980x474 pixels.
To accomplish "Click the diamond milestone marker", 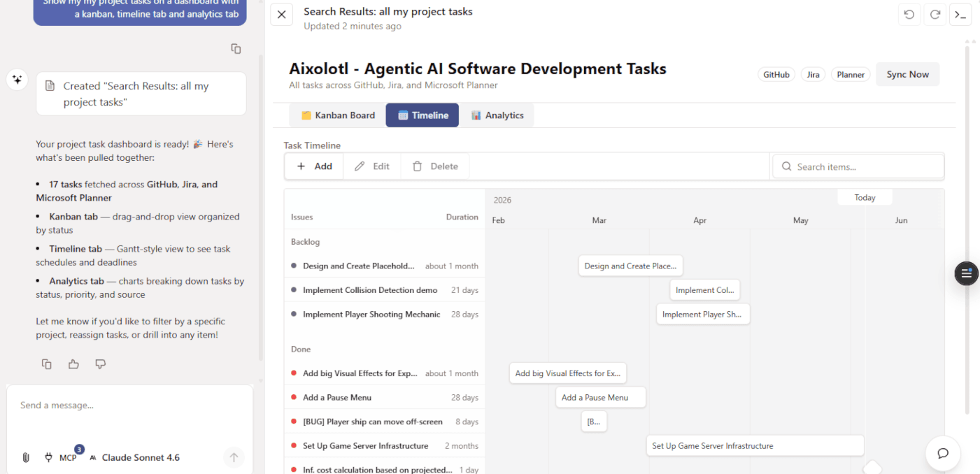I will coord(872,467).
